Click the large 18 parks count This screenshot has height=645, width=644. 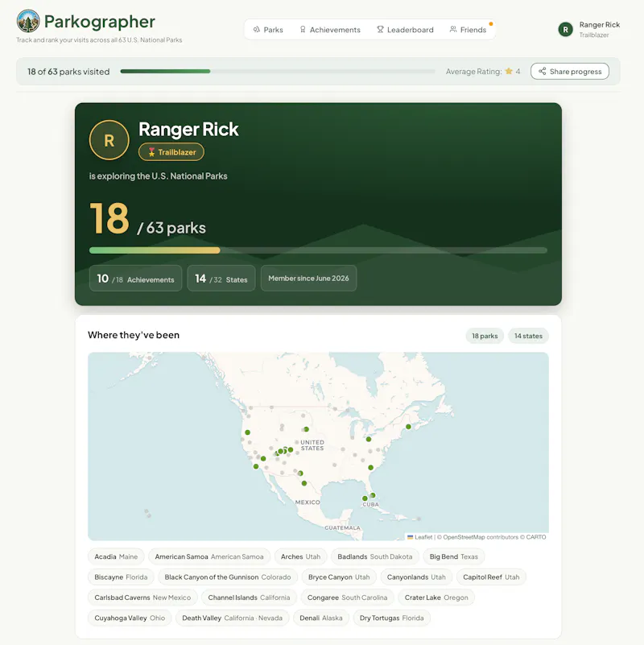point(109,218)
